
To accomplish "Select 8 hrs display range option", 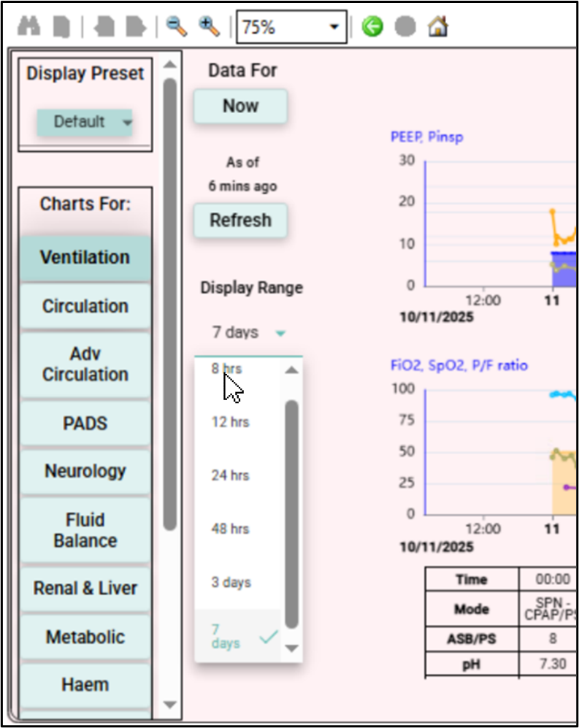I will tap(226, 369).
